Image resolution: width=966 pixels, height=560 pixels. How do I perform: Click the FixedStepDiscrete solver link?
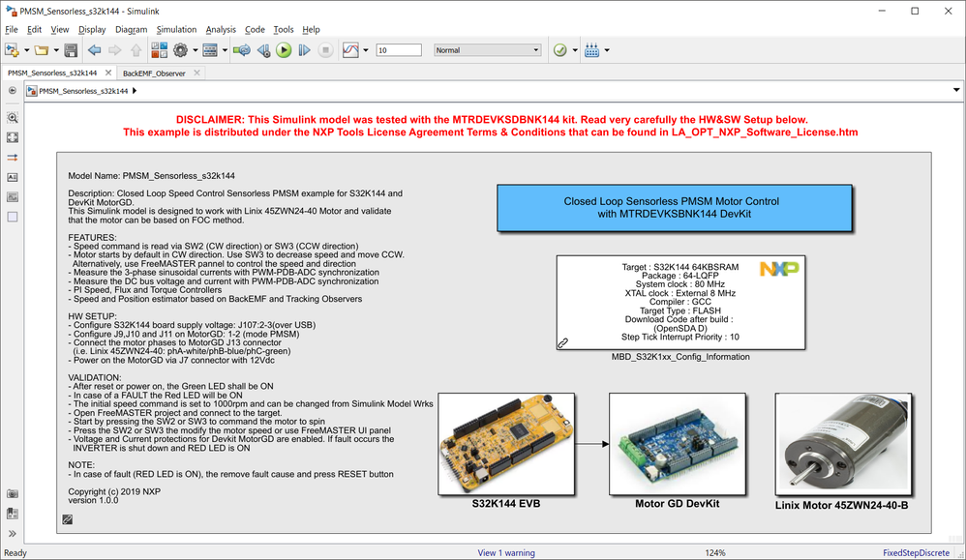[x=916, y=553]
